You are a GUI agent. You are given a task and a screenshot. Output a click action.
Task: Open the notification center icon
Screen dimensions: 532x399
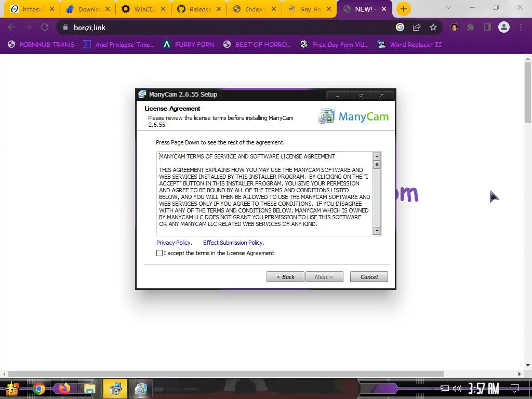pyautogui.click(x=515, y=389)
